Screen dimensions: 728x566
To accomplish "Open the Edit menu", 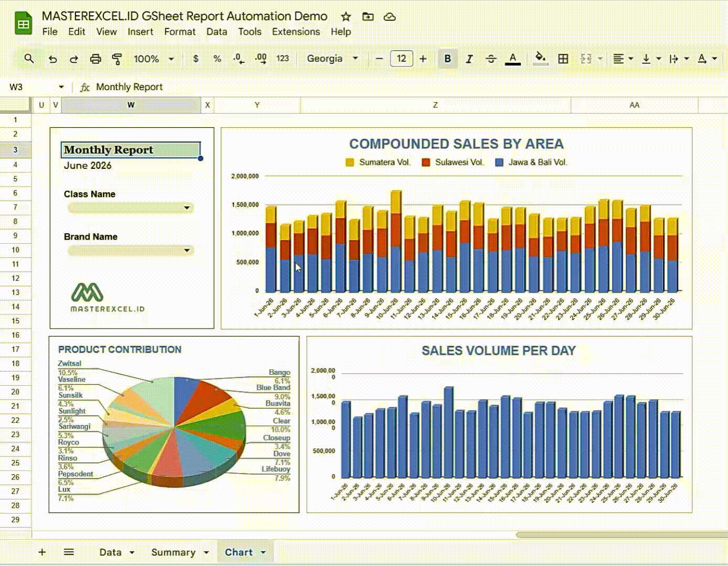I will tap(77, 31).
